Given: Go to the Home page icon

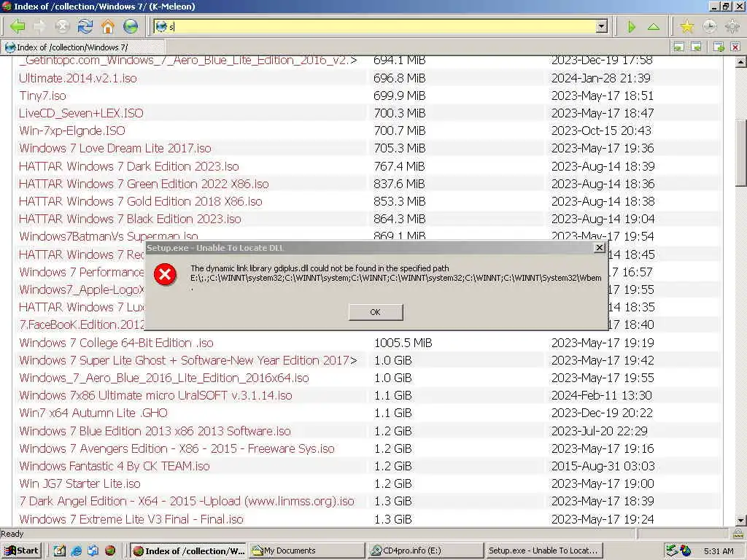Looking at the screenshot, I should click(x=108, y=26).
